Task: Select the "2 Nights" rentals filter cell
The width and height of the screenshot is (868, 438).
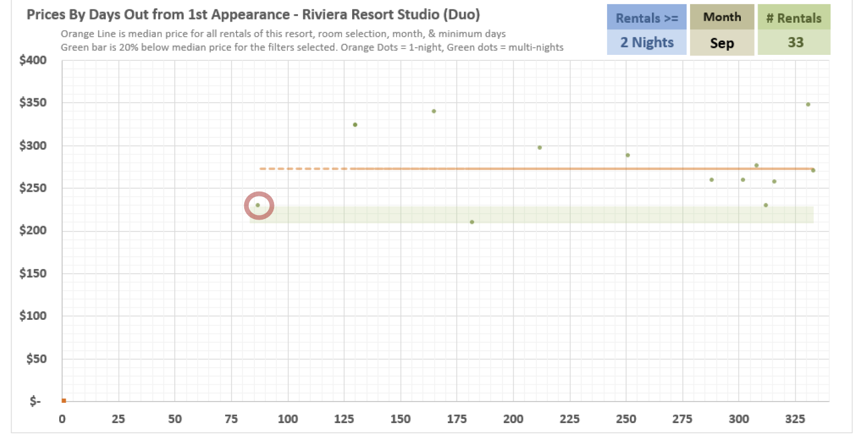Action: (x=647, y=42)
